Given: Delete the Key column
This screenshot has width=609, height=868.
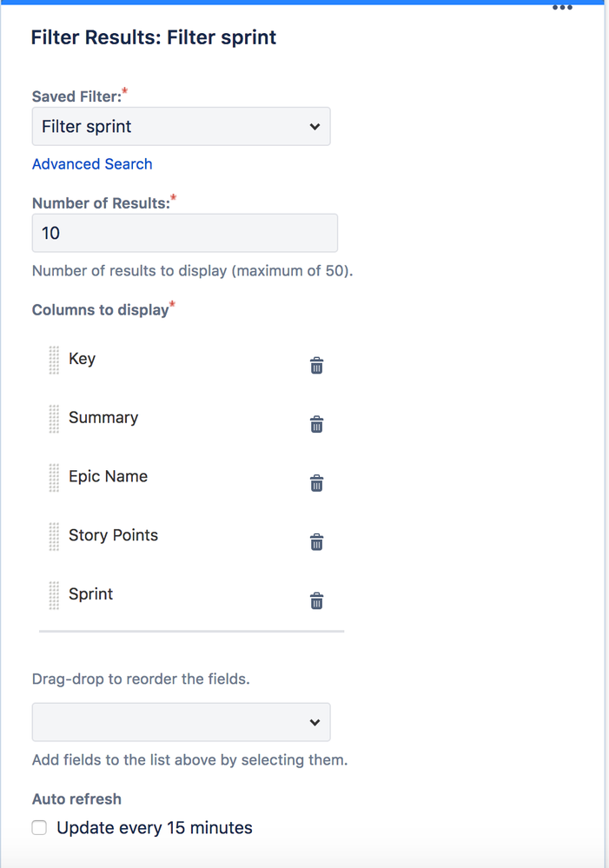Looking at the screenshot, I should tap(316, 365).
